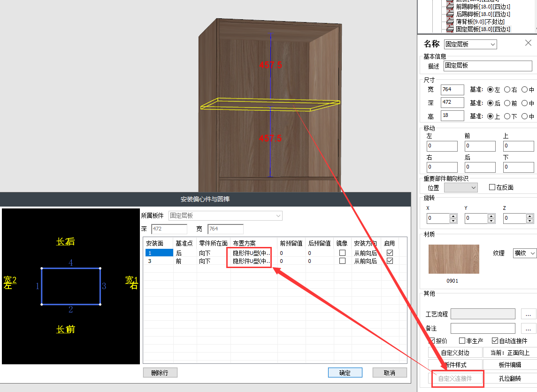Image resolution: width=537 pixels, height=392 pixels.
Task: Select row 3 in the 安装面 column
Action: [x=159, y=261]
